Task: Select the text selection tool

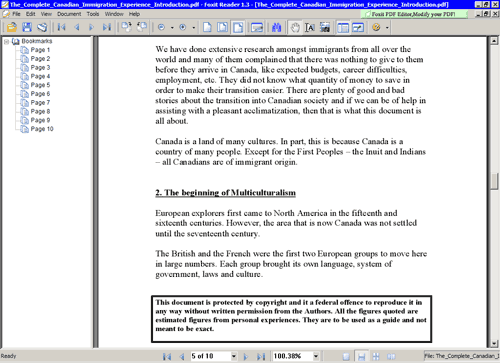Action: tap(310, 27)
